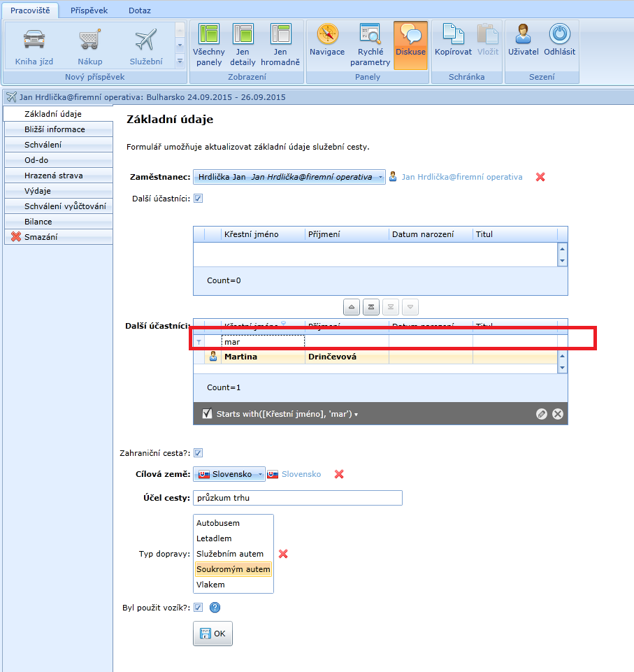Open Rychlé parametry panel
The width and height of the screenshot is (634, 672).
pos(370,44)
